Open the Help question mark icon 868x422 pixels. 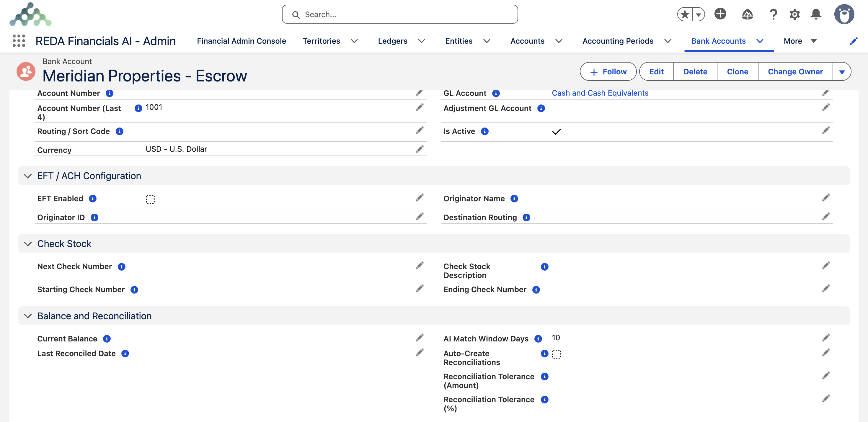[773, 14]
